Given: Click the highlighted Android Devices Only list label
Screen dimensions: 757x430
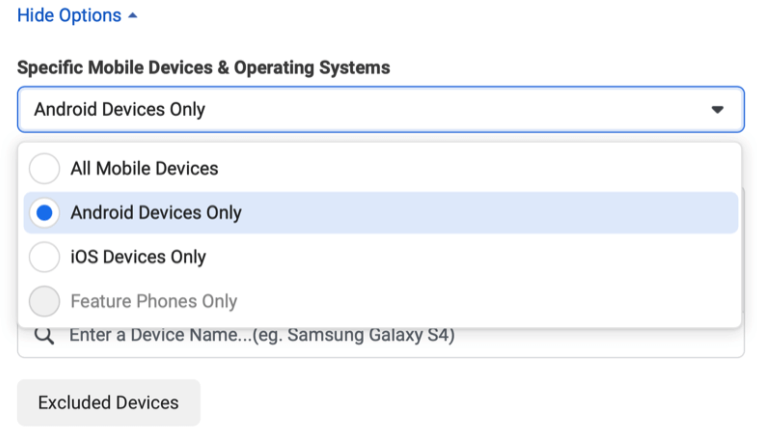Looking at the screenshot, I should tap(156, 213).
